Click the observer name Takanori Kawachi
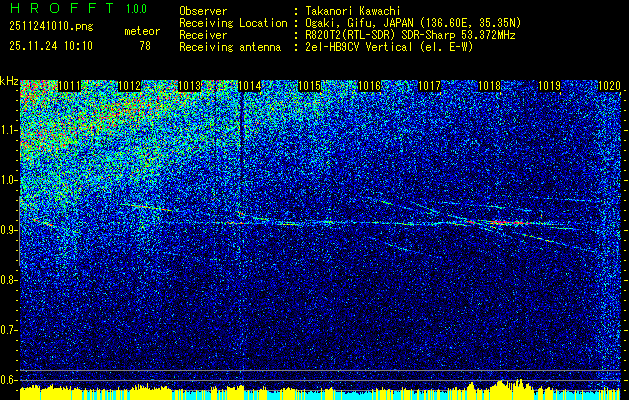 coord(353,11)
